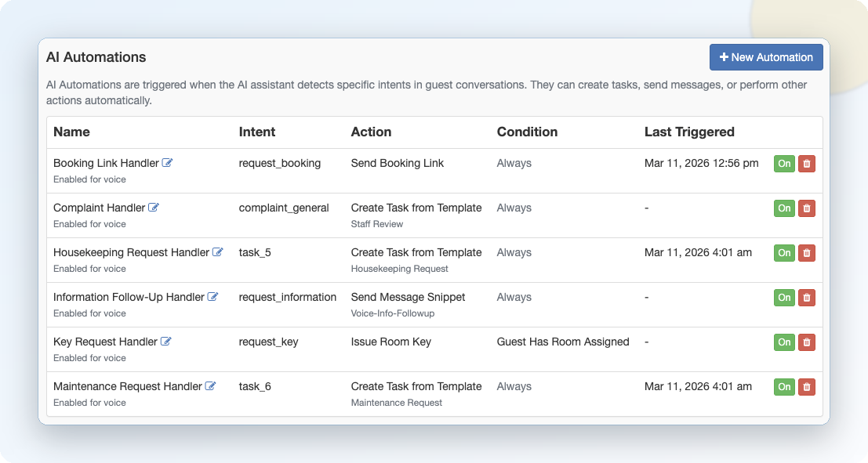868x463 pixels.
Task: Turn off the Complaint Handler automation
Action: click(x=784, y=208)
